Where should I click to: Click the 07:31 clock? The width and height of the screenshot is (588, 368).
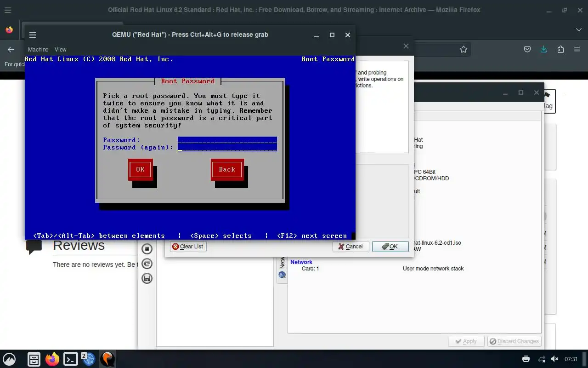coord(571,359)
